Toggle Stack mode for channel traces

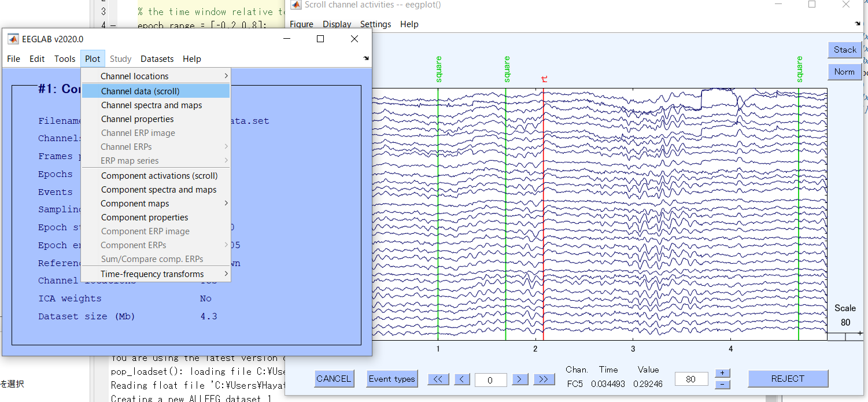click(x=844, y=50)
